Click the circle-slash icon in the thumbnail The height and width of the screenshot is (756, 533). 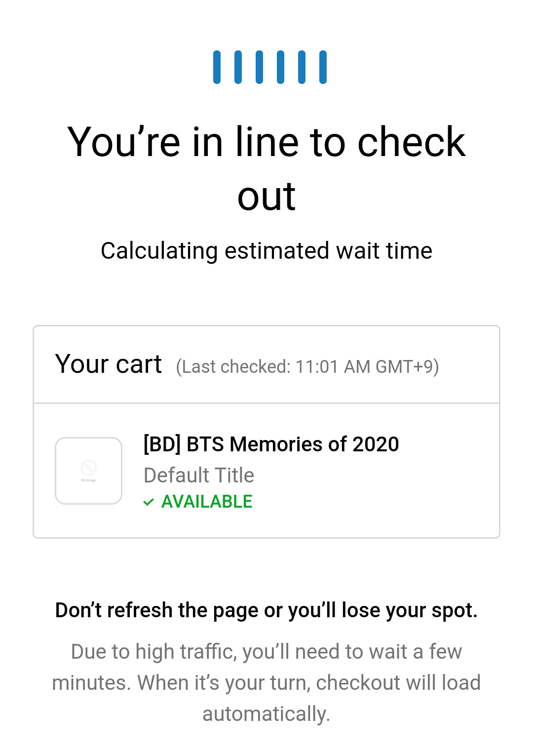coord(89,467)
